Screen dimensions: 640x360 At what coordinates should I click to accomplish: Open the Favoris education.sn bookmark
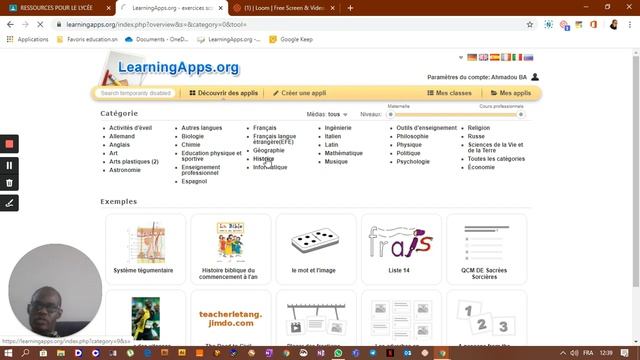(87, 40)
